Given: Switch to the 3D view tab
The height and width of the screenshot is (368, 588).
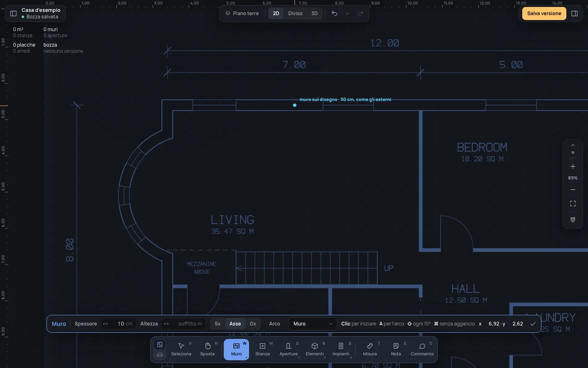Looking at the screenshot, I should coord(314,13).
